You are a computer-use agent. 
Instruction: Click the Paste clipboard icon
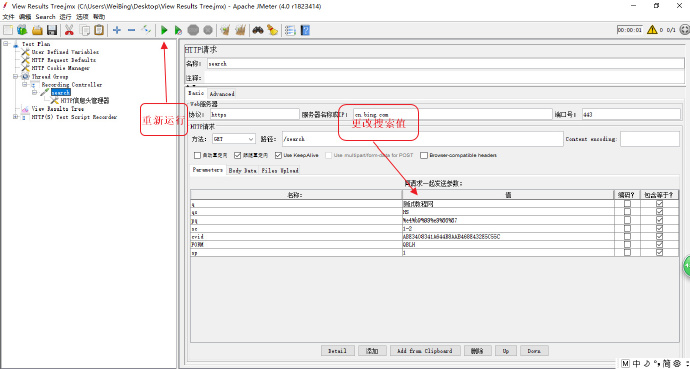pyautogui.click(x=99, y=30)
